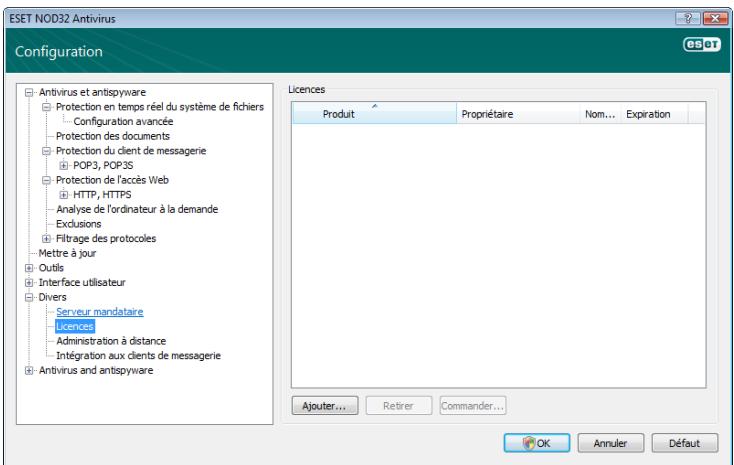Select Licences tree item
This screenshot has width=734, height=465.
(75, 326)
